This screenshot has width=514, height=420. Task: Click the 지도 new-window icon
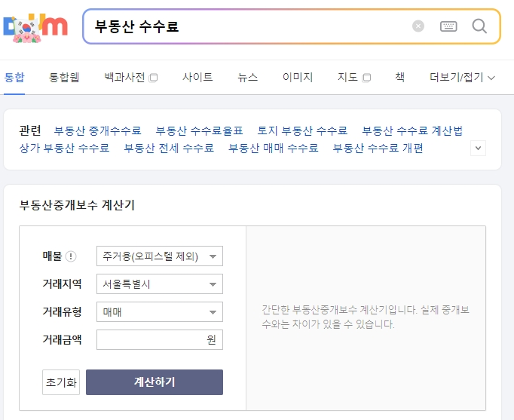[366, 78]
